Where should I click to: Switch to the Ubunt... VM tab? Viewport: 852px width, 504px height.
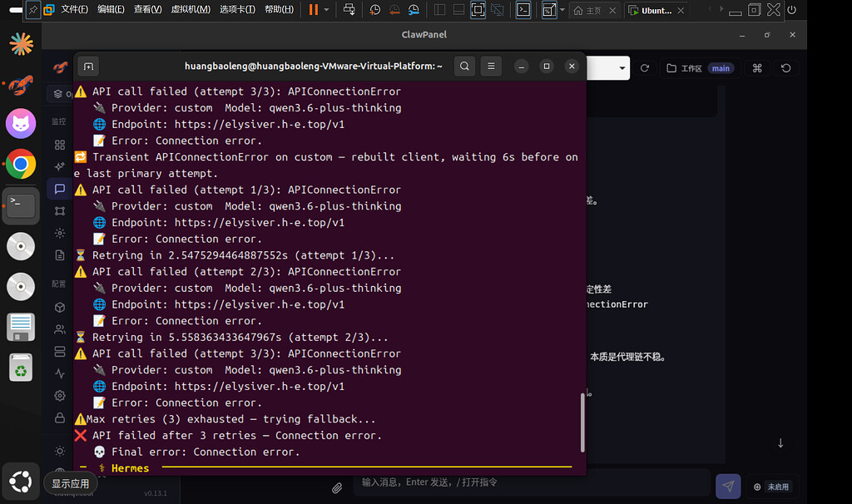click(x=650, y=10)
